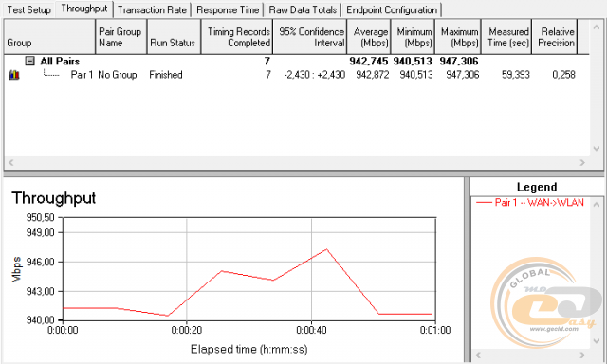The image size is (607, 364).
Task: Click the legend panel scroll down arrow
Action: 597,340
